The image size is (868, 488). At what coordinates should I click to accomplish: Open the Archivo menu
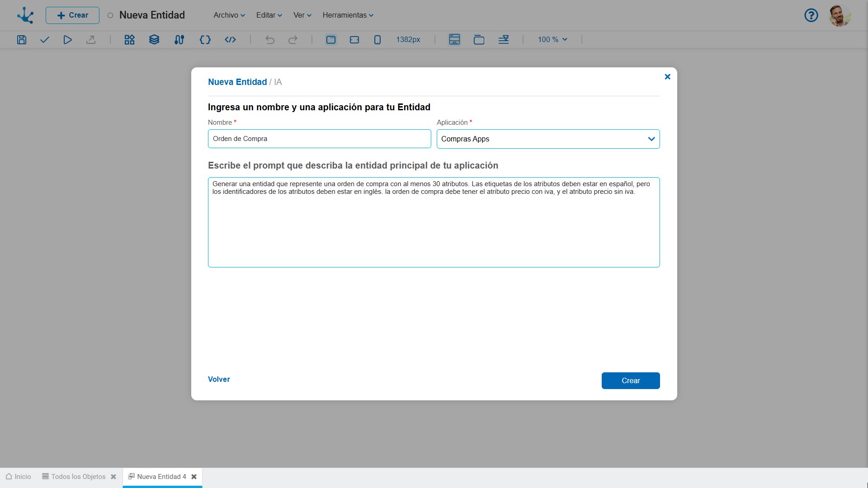pyautogui.click(x=228, y=15)
